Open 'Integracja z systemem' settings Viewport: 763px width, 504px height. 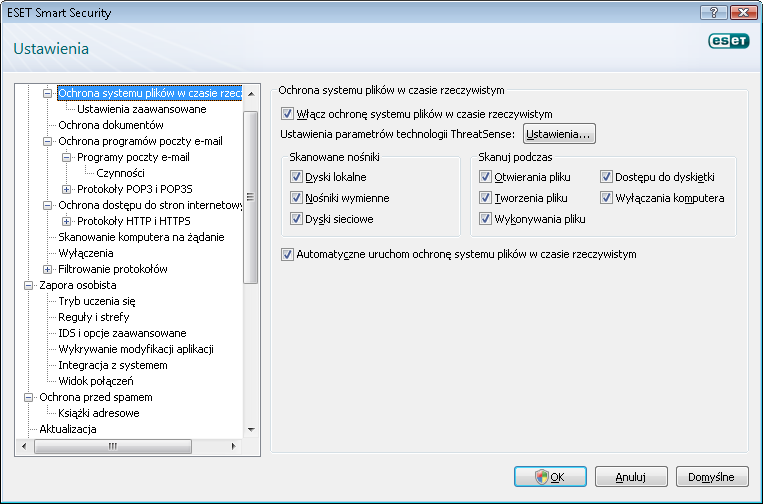point(113,365)
